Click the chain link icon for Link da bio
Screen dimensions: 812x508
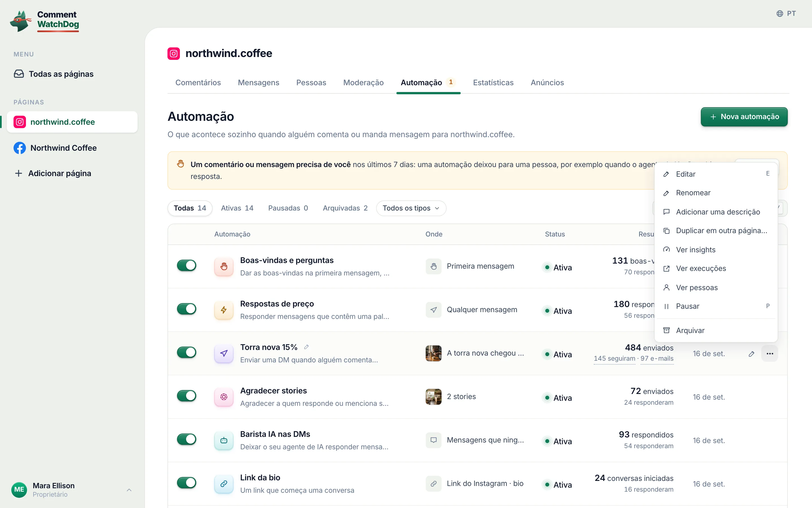coord(224,483)
